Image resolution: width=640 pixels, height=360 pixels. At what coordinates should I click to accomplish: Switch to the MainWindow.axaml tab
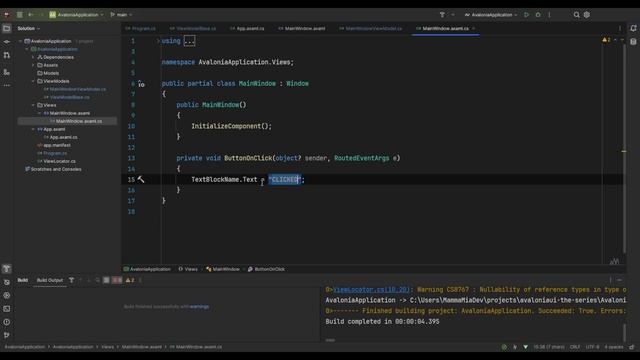point(302,29)
